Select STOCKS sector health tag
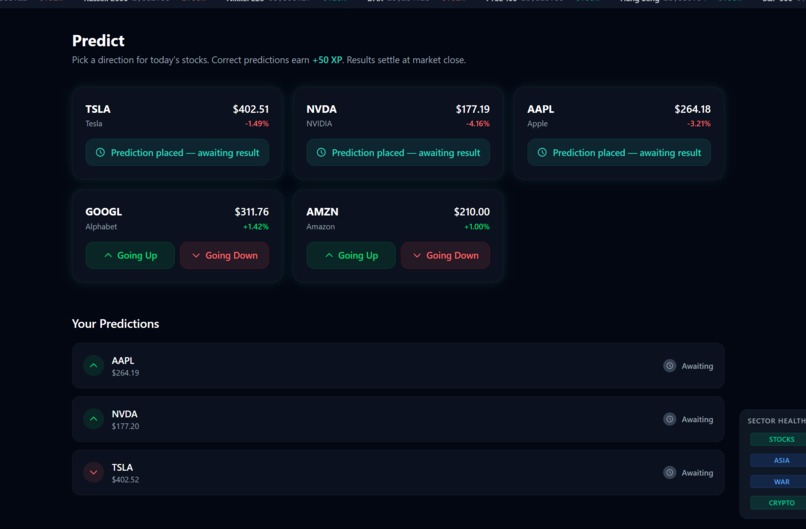The height and width of the screenshot is (529, 806). coord(780,440)
